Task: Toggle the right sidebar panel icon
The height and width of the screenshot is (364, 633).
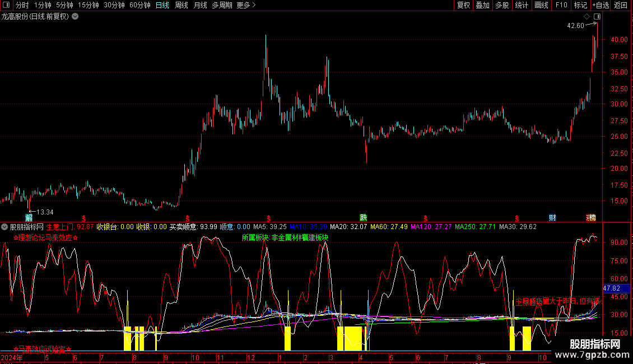Action: click(x=597, y=17)
